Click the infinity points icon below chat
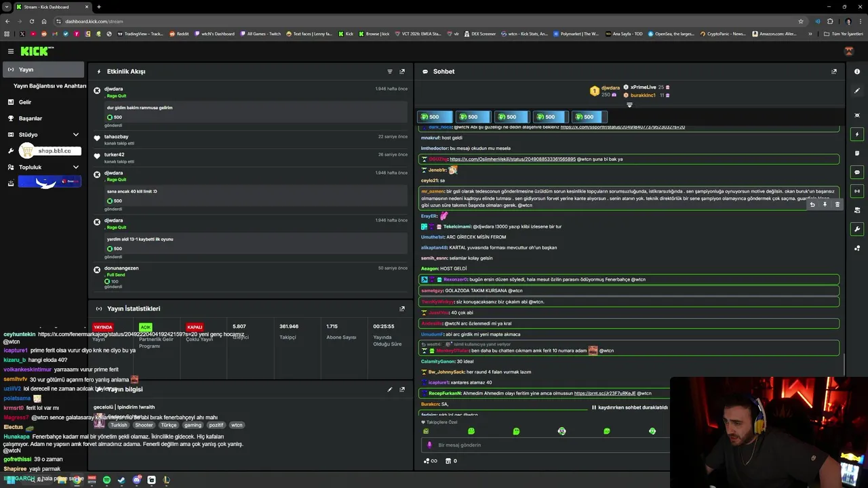868x488 pixels. [430, 461]
